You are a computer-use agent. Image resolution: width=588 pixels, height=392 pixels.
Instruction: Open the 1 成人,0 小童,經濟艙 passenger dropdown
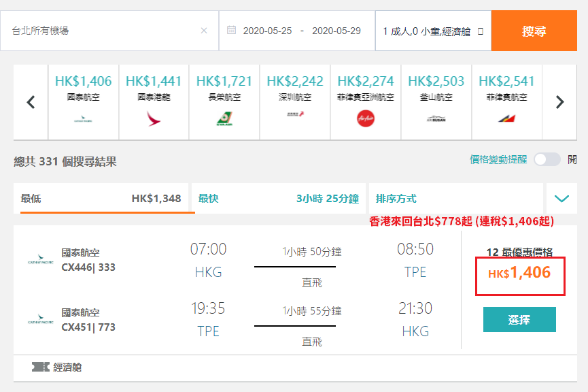433,31
